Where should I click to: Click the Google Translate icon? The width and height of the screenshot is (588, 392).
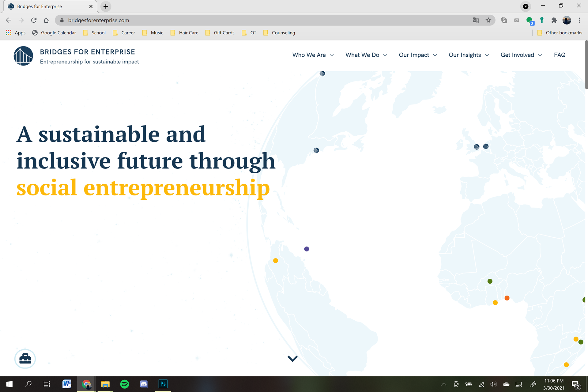tap(476, 20)
